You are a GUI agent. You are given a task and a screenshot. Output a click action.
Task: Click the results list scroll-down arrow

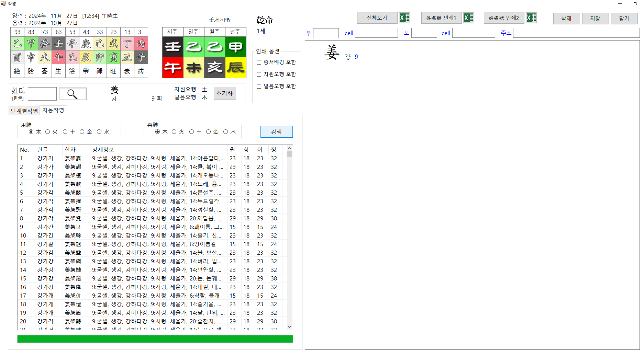click(x=290, y=327)
